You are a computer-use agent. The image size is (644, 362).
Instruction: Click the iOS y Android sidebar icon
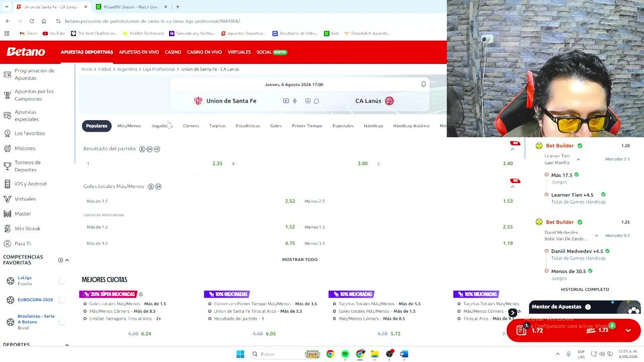pyautogui.click(x=8, y=184)
